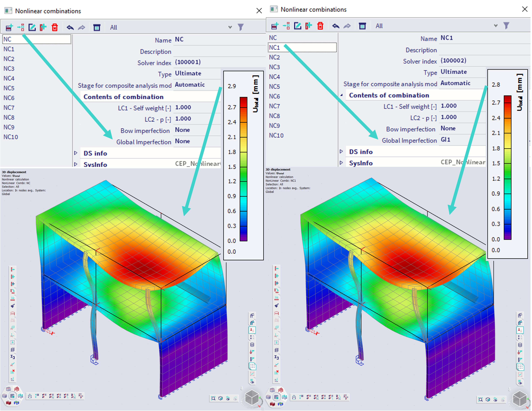This screenshot has height=411, width=532.
Task: Click the insert-into-list icon in NC window toolbar
Action: (21, 27)
